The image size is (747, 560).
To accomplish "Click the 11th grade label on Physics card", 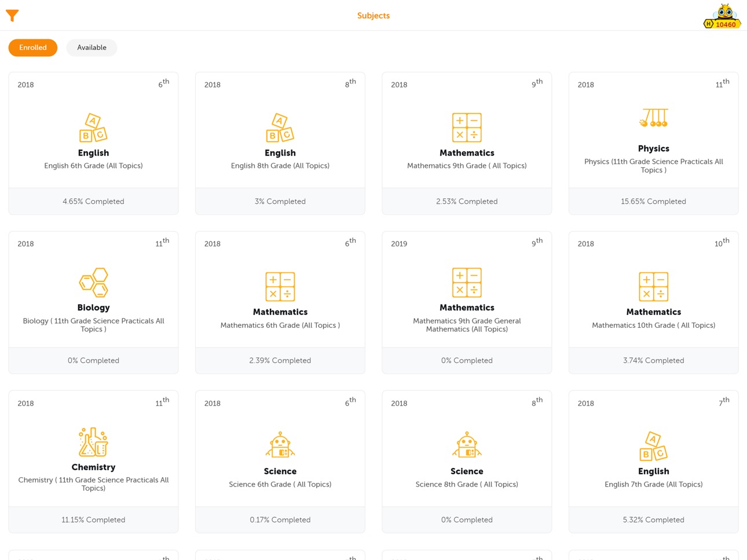I will click(722, 83).
